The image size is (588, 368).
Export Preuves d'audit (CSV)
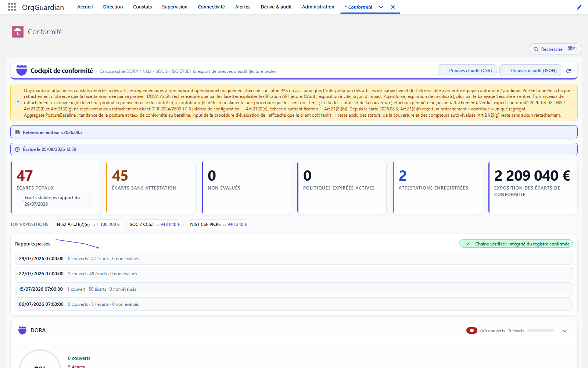point(467,71)
